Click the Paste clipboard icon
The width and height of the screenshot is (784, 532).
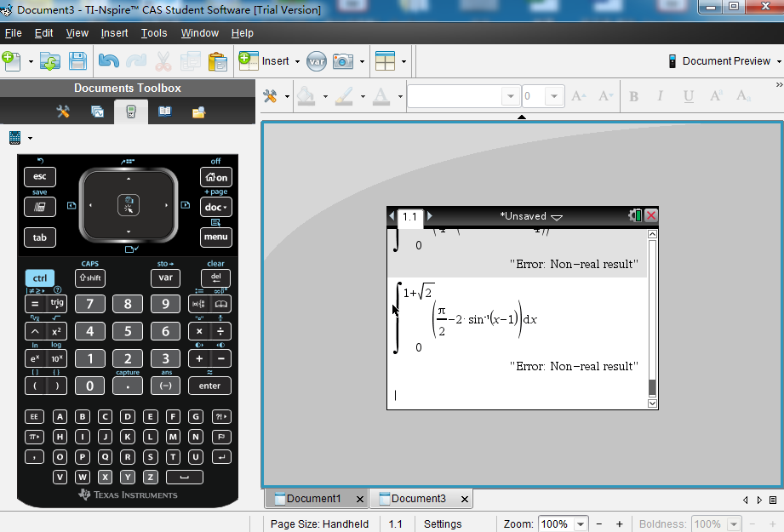(218, 61)
